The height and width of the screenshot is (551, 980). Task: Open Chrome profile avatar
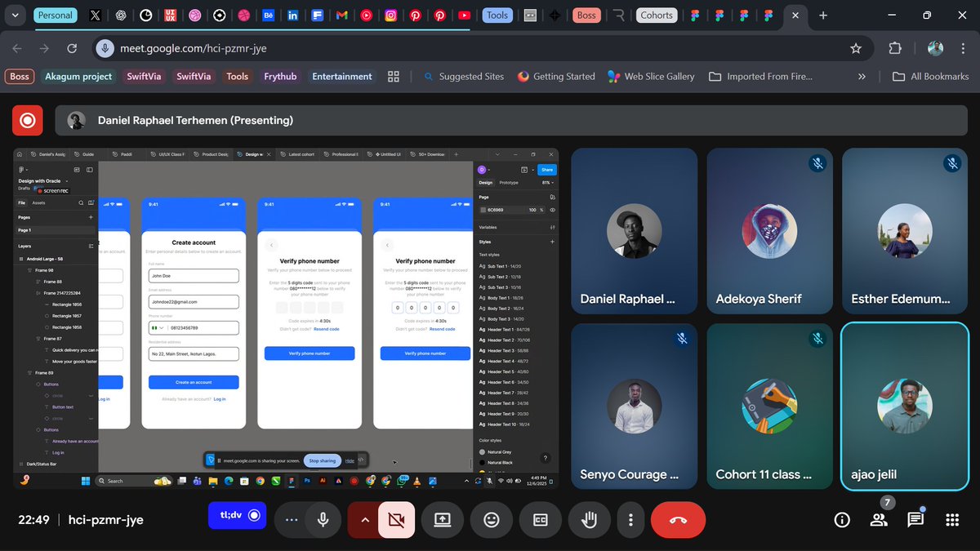click(935, 48)
